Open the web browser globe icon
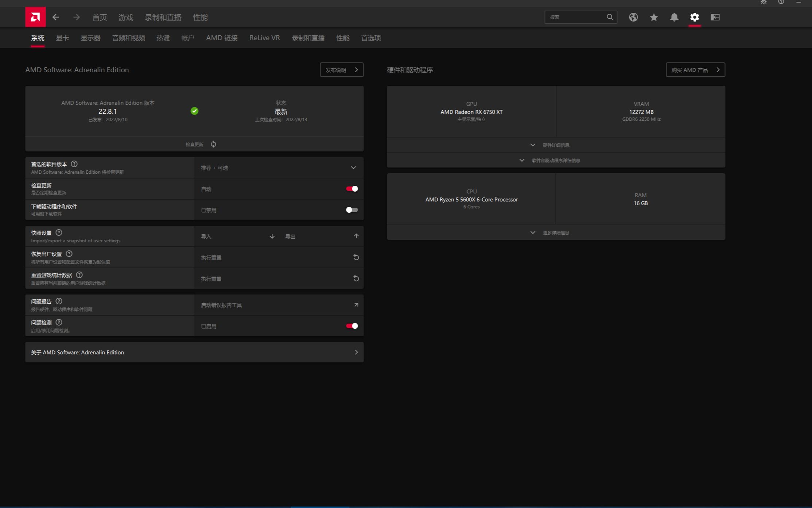The image size is (812, 508). click(633, 17)
